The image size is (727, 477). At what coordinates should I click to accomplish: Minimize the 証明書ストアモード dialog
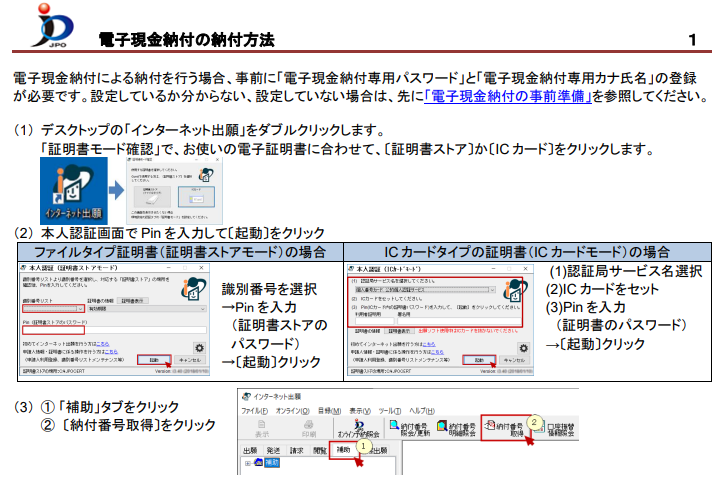[x=168, y=268]
